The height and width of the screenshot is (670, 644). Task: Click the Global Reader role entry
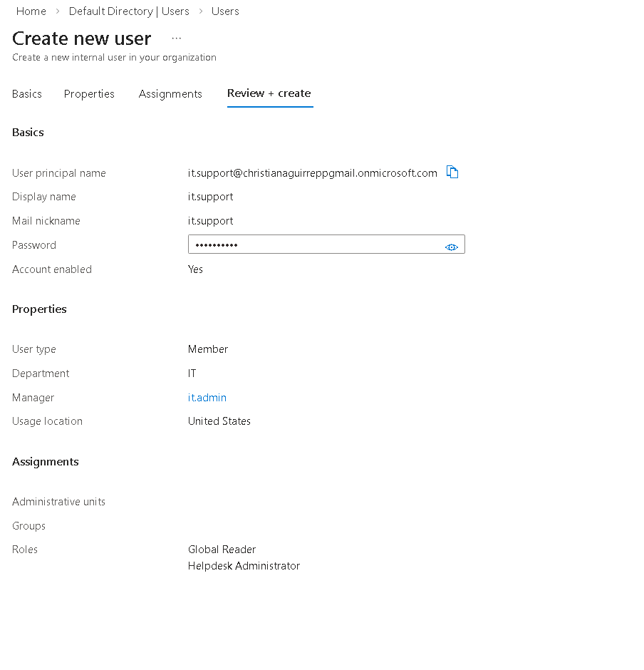pos(222,549)
